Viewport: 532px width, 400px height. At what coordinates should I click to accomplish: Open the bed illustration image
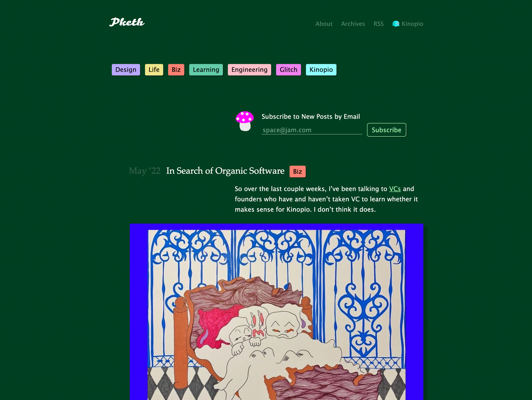[x=276, y=312]
